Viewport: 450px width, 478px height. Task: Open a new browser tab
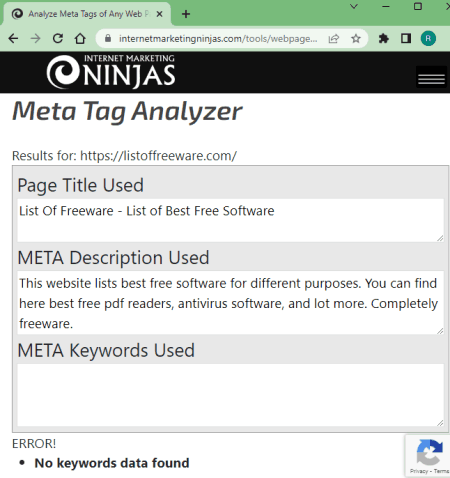[186, 14]
